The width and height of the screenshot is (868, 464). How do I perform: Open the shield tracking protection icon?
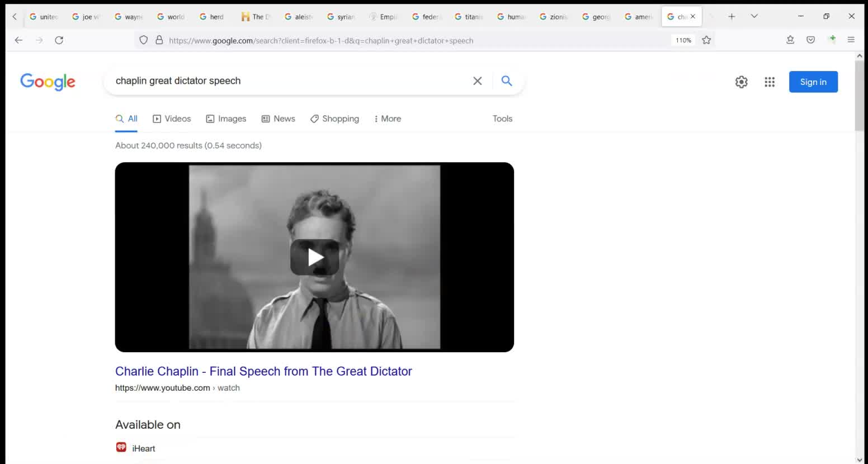pos(144,40)
